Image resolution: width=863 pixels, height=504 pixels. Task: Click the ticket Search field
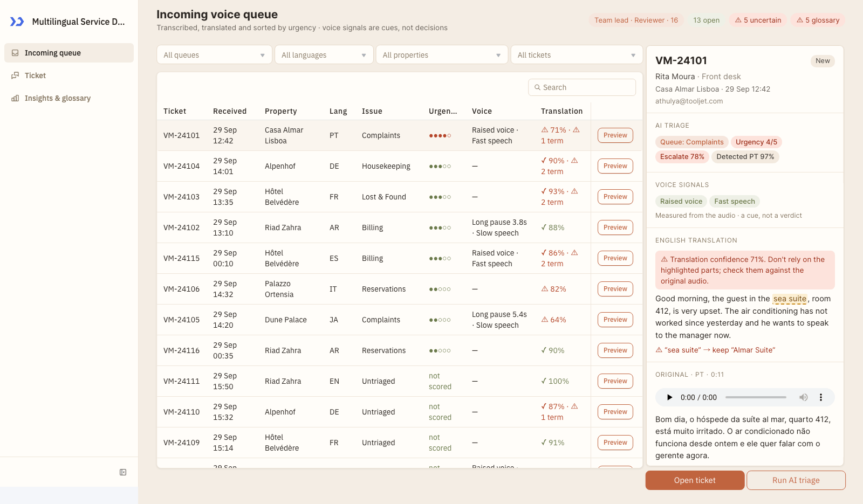[582, 87]
